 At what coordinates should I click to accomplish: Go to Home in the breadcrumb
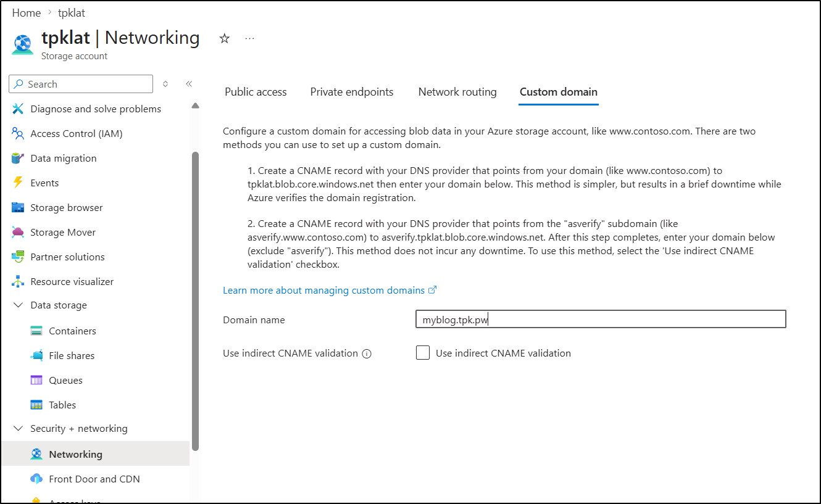click(26, 12)
